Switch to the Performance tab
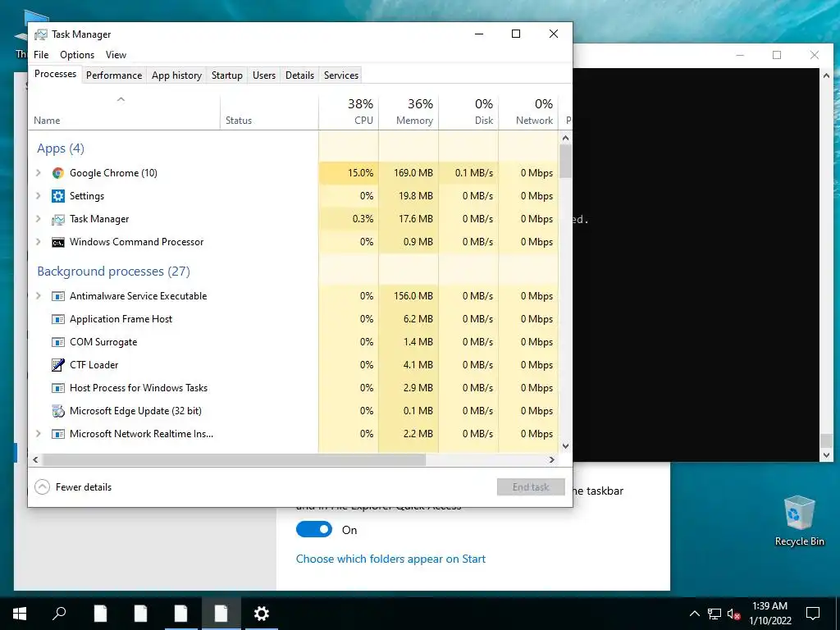Viewport: 840px width, 630px height. point(114,75)
